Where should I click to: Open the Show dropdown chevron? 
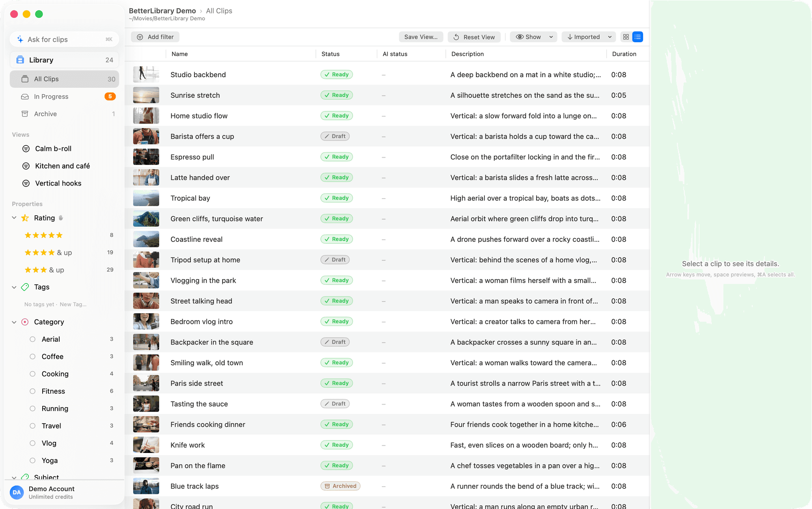(x=551, y=37)
